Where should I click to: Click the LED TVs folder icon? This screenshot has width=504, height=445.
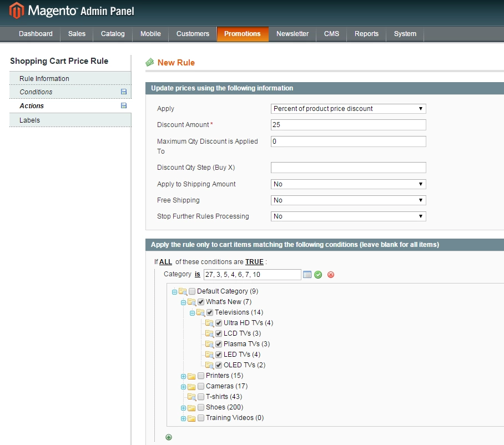[x=210, y=355]
